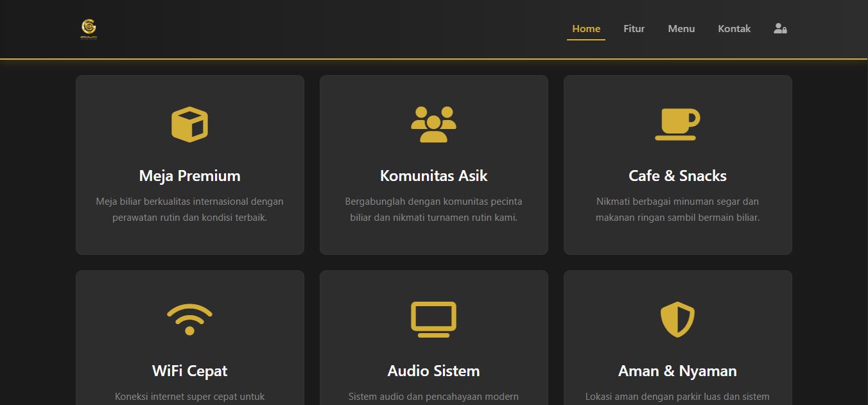Image resolution: width=868 pixels, height=405 pixels.
Task: Click the Audio Sistem heading
Action: (433, 371)
